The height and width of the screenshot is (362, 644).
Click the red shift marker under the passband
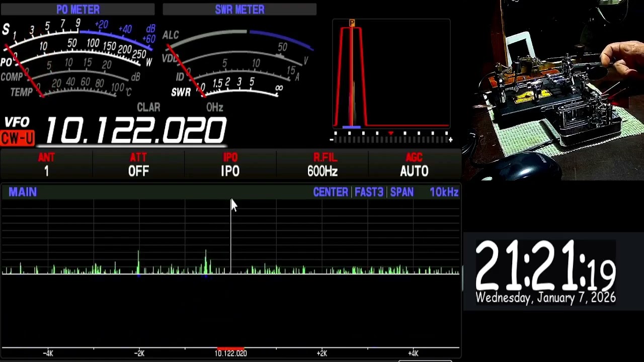pos(391,133)
